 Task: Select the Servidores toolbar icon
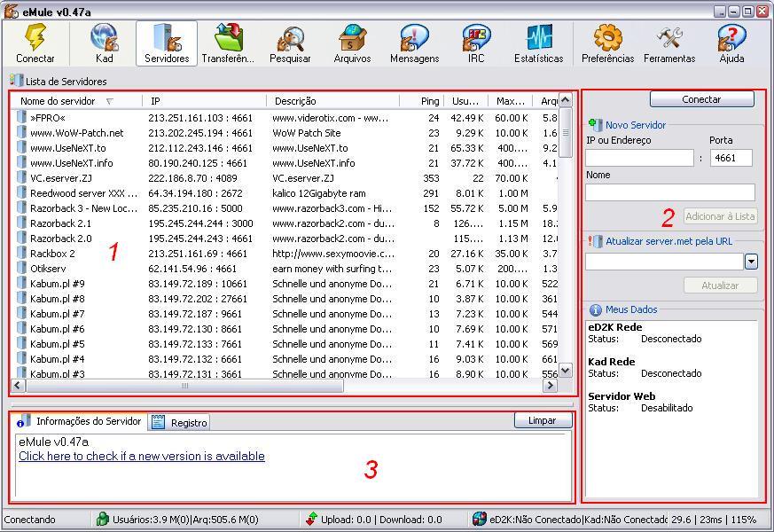coord(167,37)
